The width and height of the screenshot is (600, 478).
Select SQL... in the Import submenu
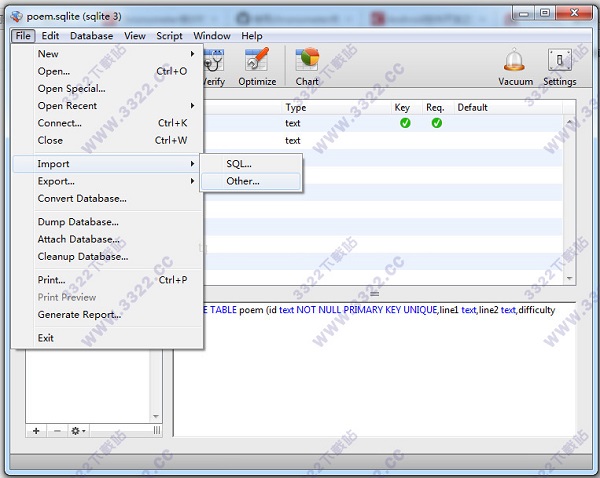click(239, 163)
